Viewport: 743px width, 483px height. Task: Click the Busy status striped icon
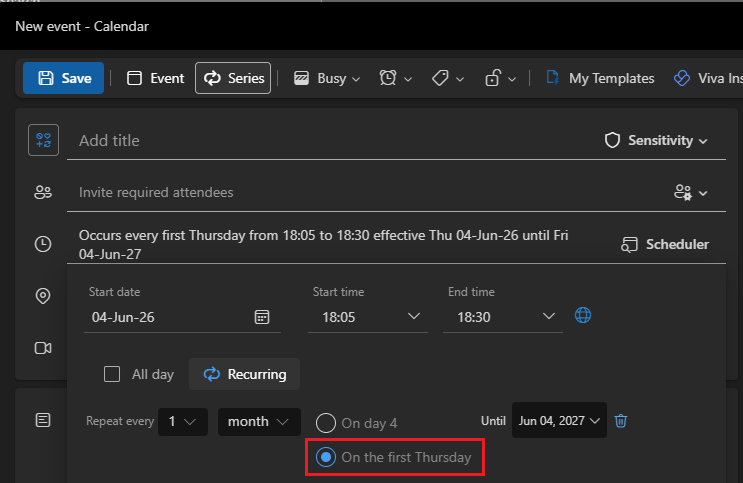(x=301, y=78)
